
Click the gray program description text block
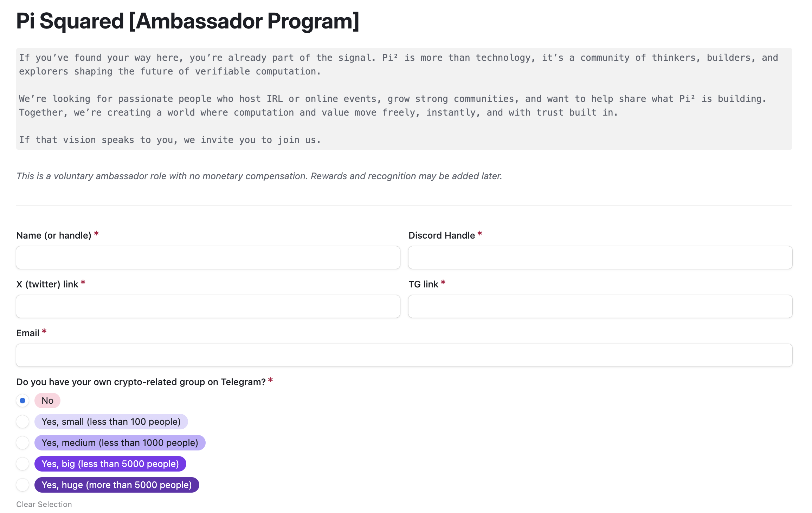(404, 99)
